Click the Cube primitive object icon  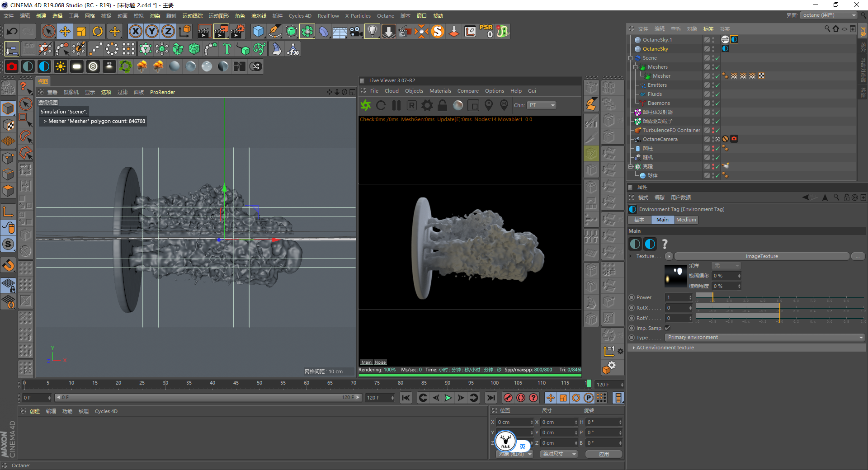click(258, 31)
